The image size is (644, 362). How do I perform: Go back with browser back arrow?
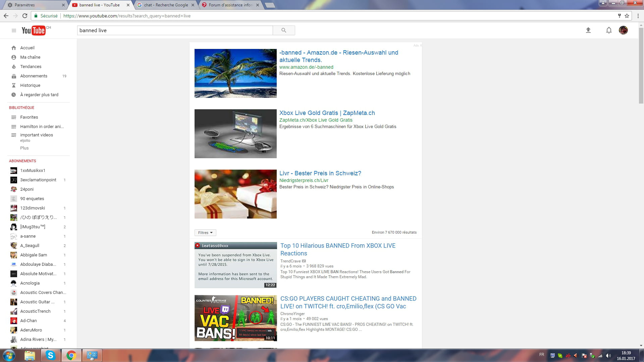[6, 16]
